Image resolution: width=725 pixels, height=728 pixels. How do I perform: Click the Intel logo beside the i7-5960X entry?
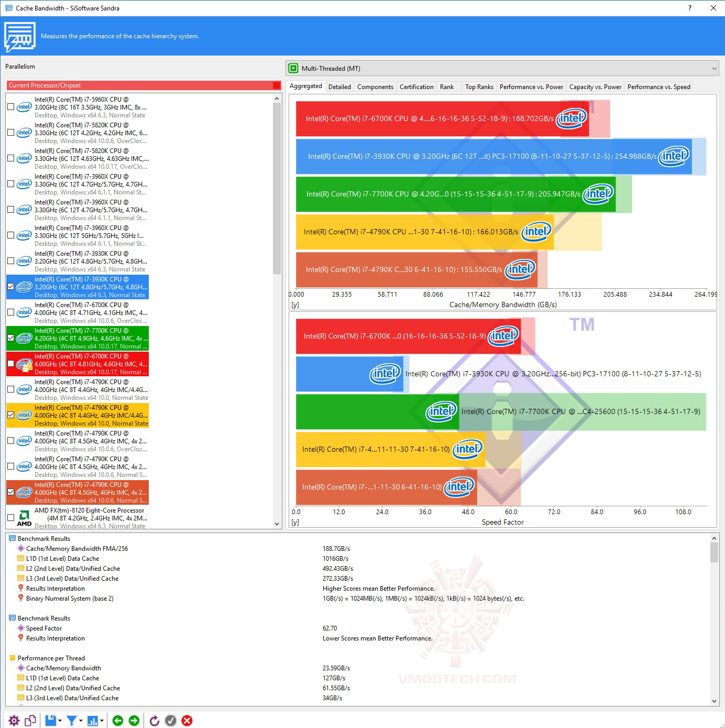point(24,107)
